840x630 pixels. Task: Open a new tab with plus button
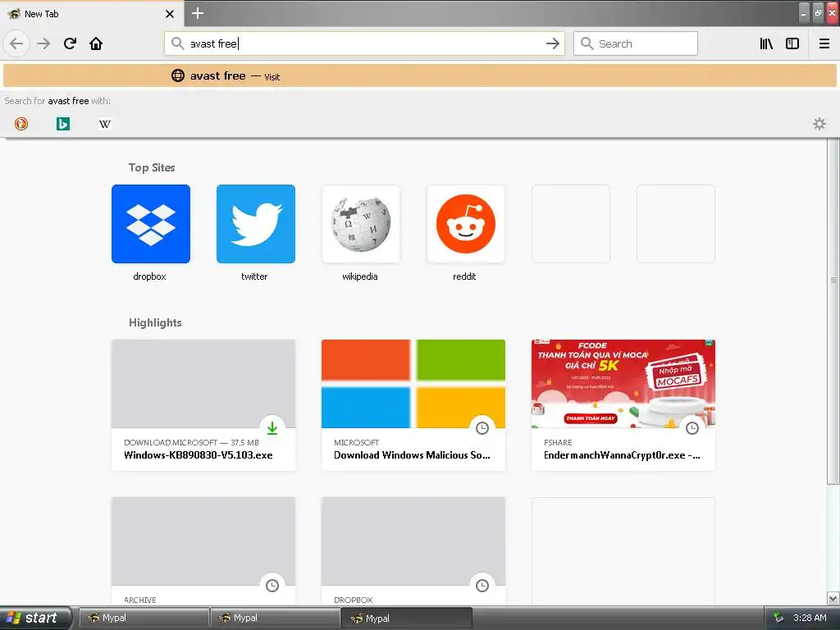point(198,13)
